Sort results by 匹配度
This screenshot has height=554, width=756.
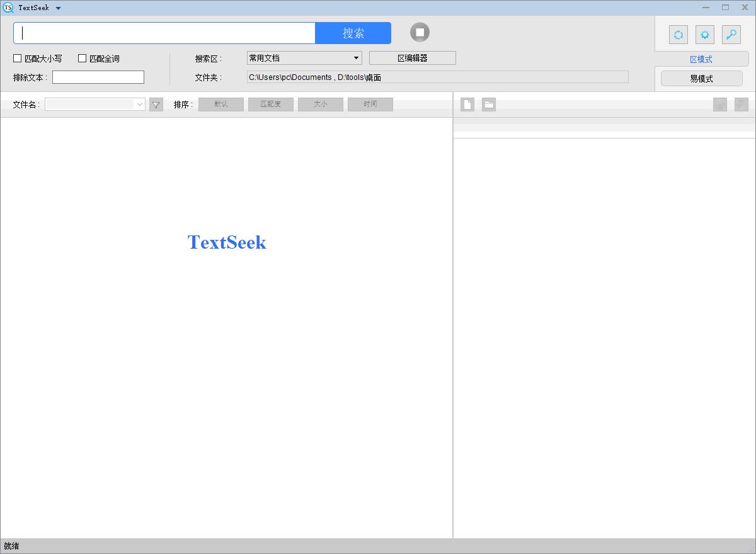click(271, 105)
